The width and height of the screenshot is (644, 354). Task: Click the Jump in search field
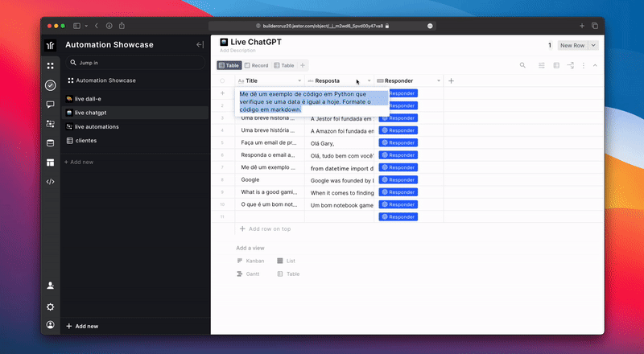click(x=135, y=63)
